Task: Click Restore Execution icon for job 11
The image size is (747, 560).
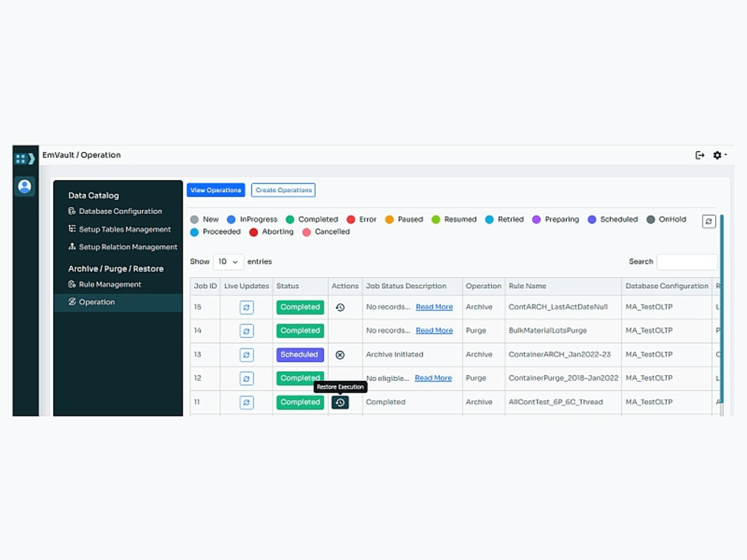Action: tap(340, 402)
